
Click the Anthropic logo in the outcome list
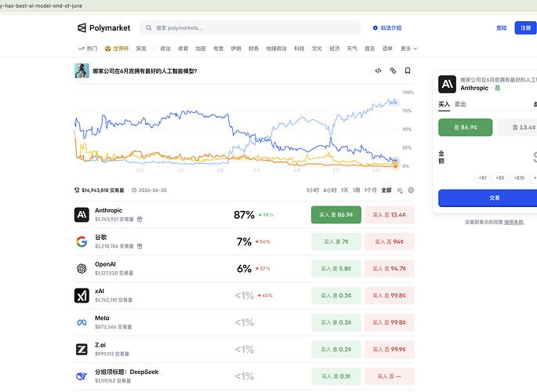(x=82, y=215)
